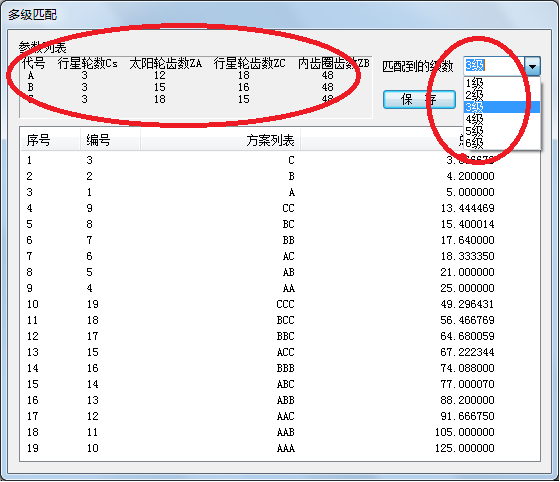Image resolution: width=560 pixels, height=482 pixels.
Task: Click the ratio value 49.296431
Action: tap(468, 304)
